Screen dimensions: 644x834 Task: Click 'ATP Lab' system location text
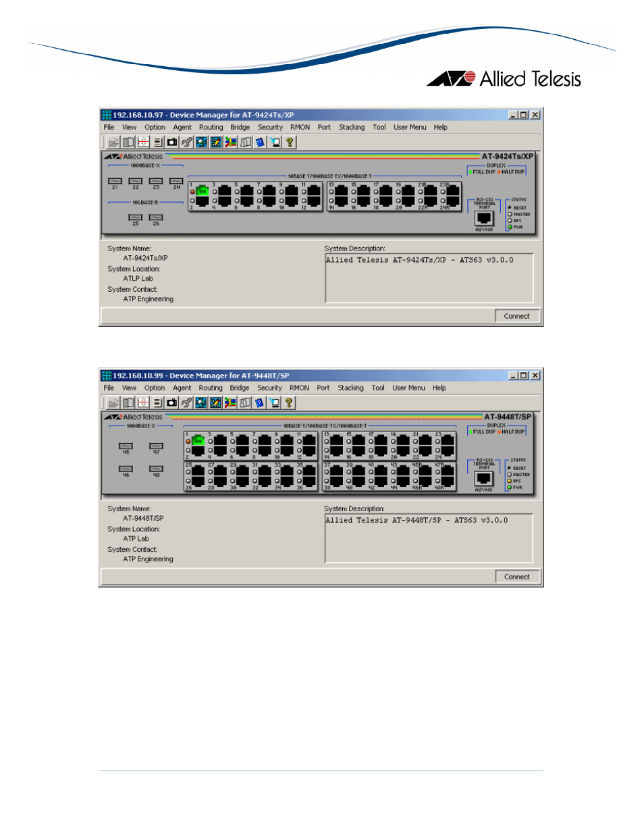pyautogui.click(x=136, y=539)
